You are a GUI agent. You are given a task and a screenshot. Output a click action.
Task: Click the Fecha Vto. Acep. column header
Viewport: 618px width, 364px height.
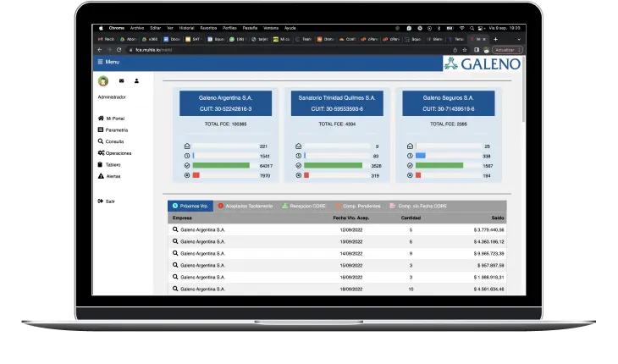pos(351,218)
